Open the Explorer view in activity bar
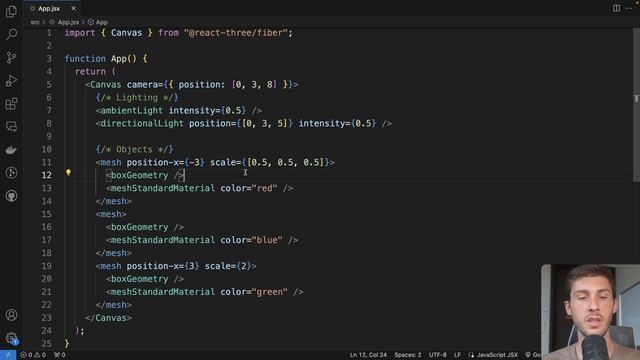640x360 pixels. click(x=11, y=11)
